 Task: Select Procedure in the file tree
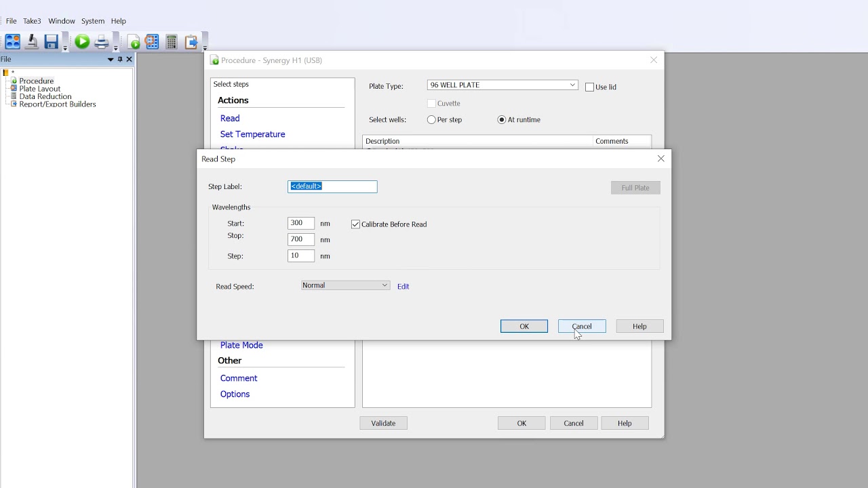click(37, 81)
